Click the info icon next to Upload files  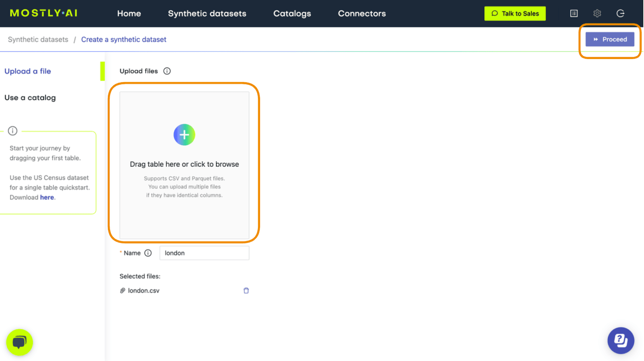[x=167, y=71]
